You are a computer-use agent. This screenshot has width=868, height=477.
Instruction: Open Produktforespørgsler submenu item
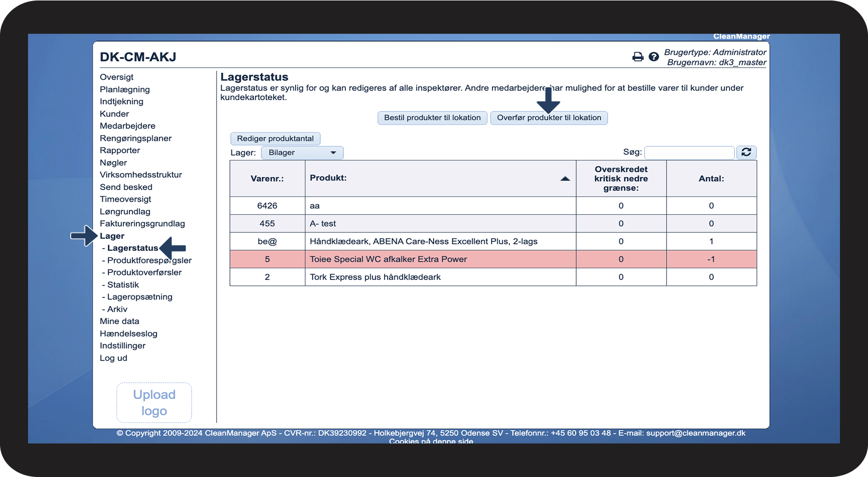(x=149, y=260)
